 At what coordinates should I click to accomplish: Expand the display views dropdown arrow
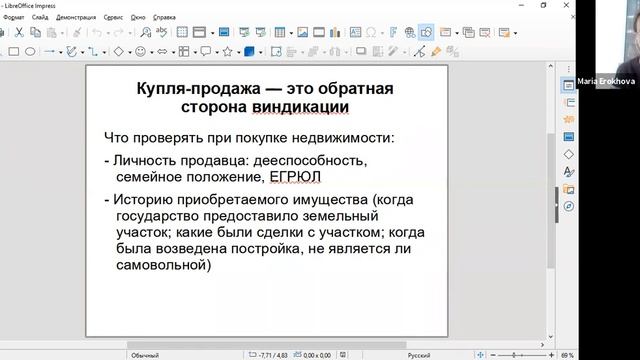(212, 33)
